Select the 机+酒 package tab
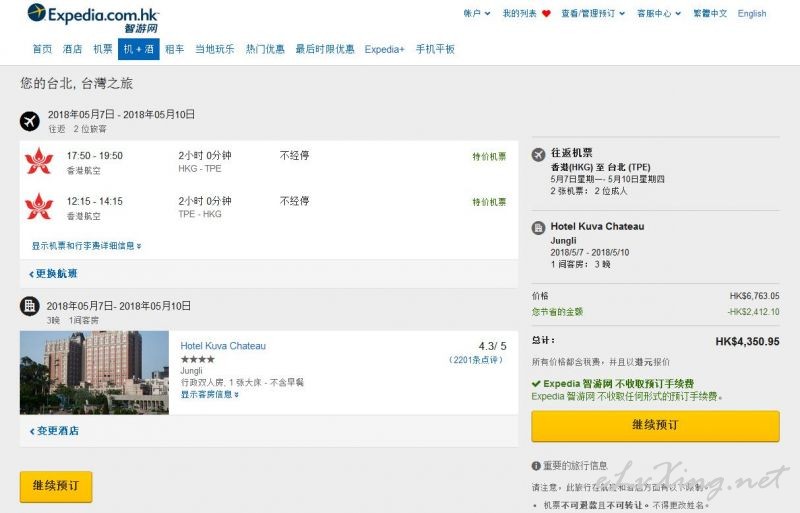Image resolution: width=800 pixels, height=513 pixels. [139, 49]
